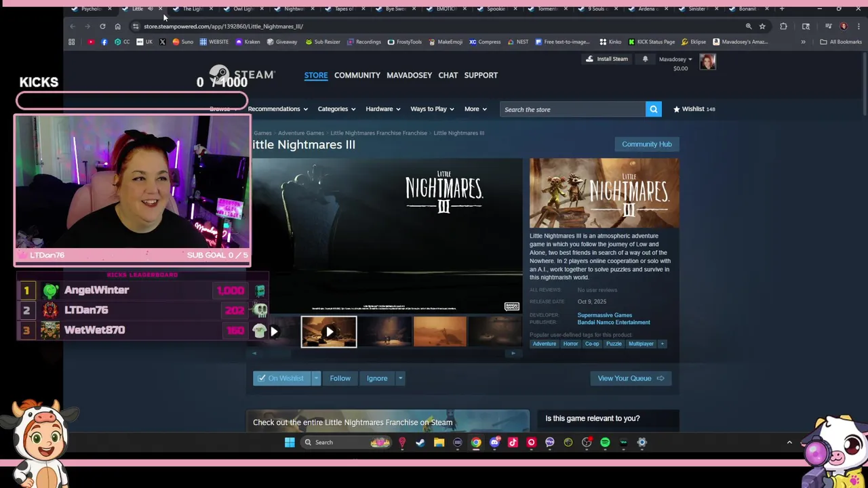This screenshot has width=868, height=488.
Task: Click the Co-op tag
Action: click(x=592, y=344)
